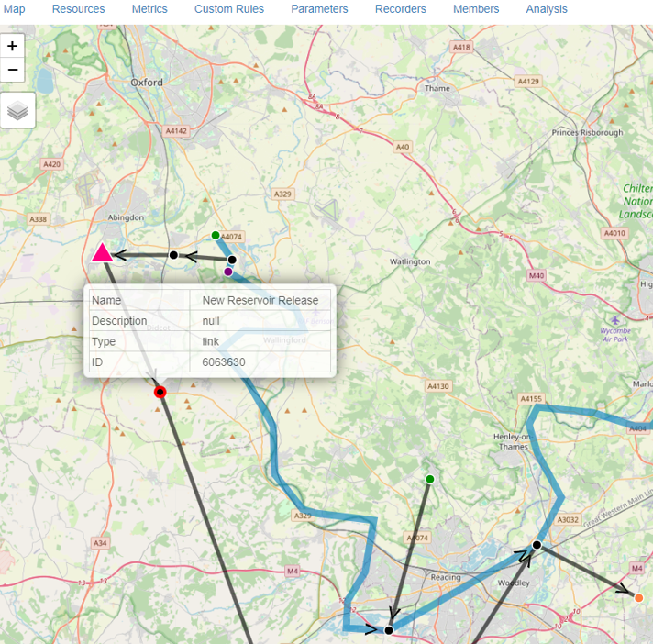Click the New Reservoir Release name cell
Screen dimensions: 653x644
260,300
